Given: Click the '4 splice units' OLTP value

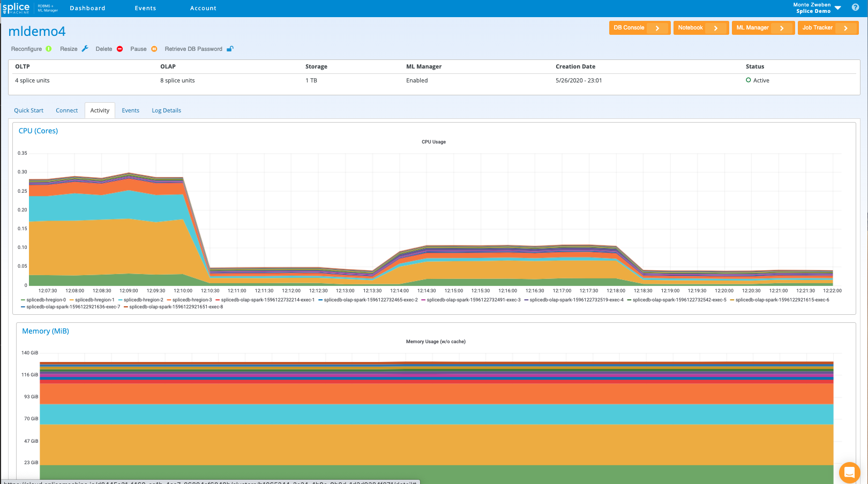Looking at the screenshot, I should [32, 80].
